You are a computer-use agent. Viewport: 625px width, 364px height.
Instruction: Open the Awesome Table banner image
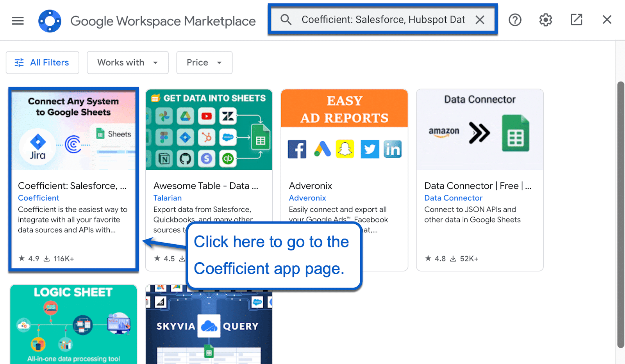(x=209, y=130)
